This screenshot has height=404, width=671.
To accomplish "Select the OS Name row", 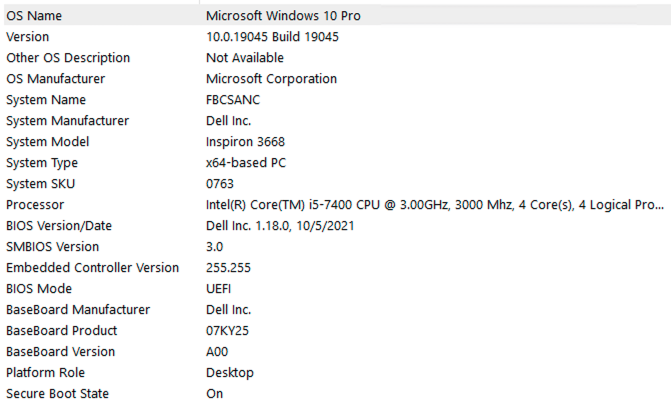I will [337, 16].
